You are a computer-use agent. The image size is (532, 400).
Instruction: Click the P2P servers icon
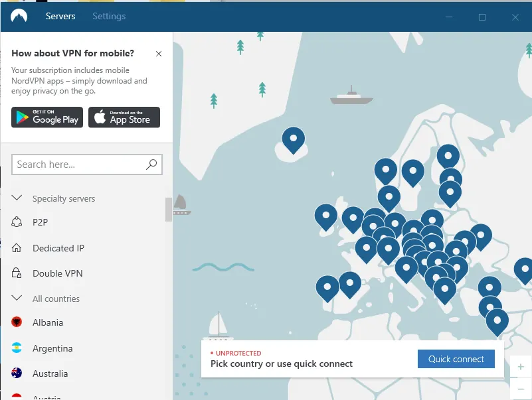[17, 222]
